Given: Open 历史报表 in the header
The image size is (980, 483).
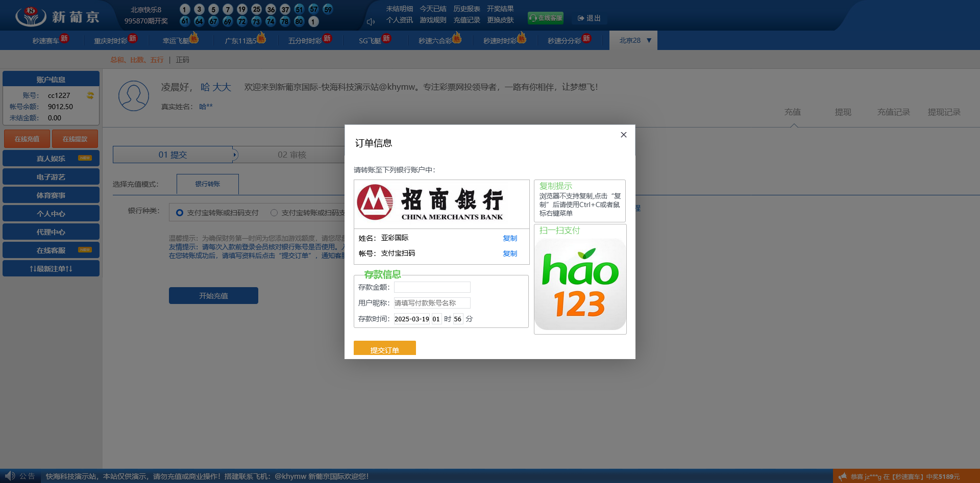Looking at the screenshot, I should click(467, 9).
